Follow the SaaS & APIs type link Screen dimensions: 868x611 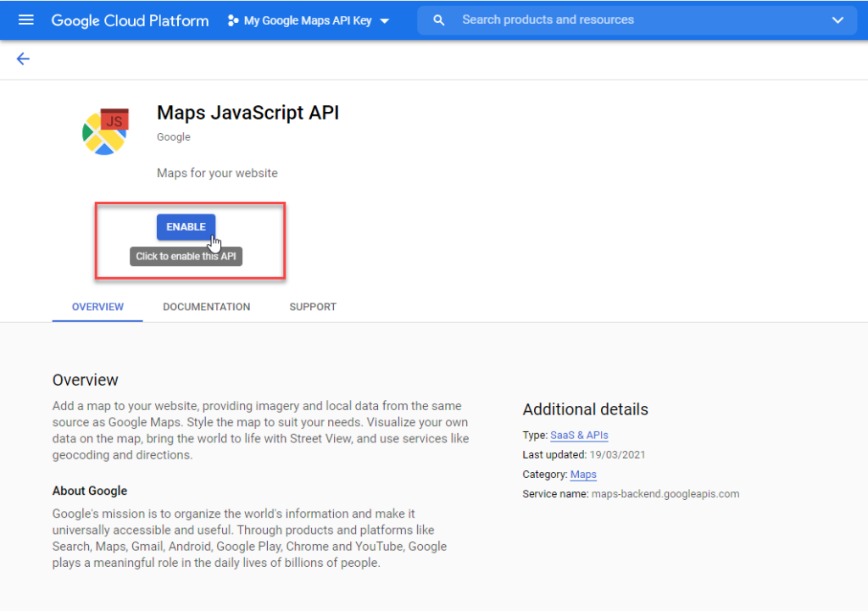(x=579, y=435)
